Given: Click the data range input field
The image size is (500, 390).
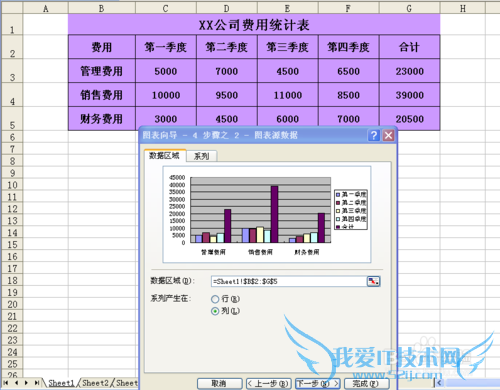Looking at the screenshot, I should click(289, 281).
